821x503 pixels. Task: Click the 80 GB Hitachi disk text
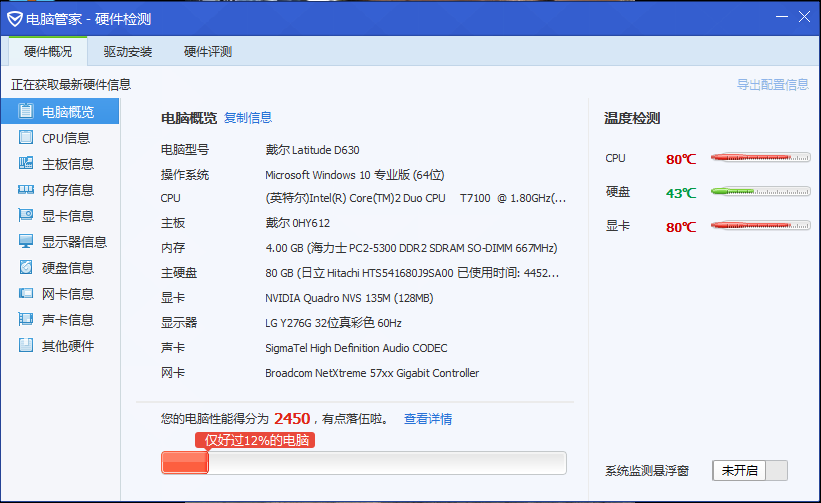[x=412, y=273]
